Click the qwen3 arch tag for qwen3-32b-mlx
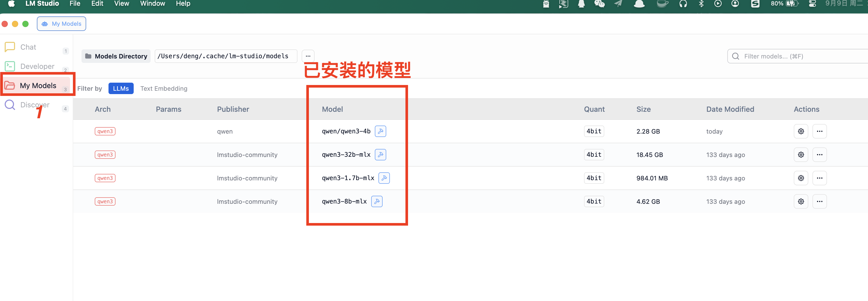The height and width of the screenshot is (301, 868). pos(105,155)
